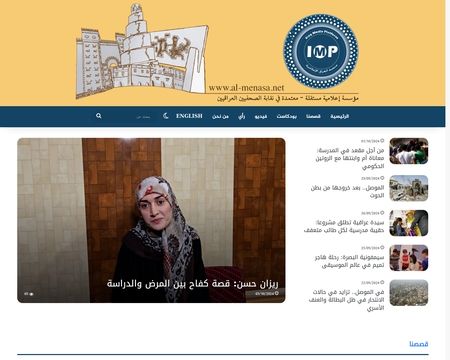Open the من نحن menu item
The image size is (450, 360).
(220, 116)
